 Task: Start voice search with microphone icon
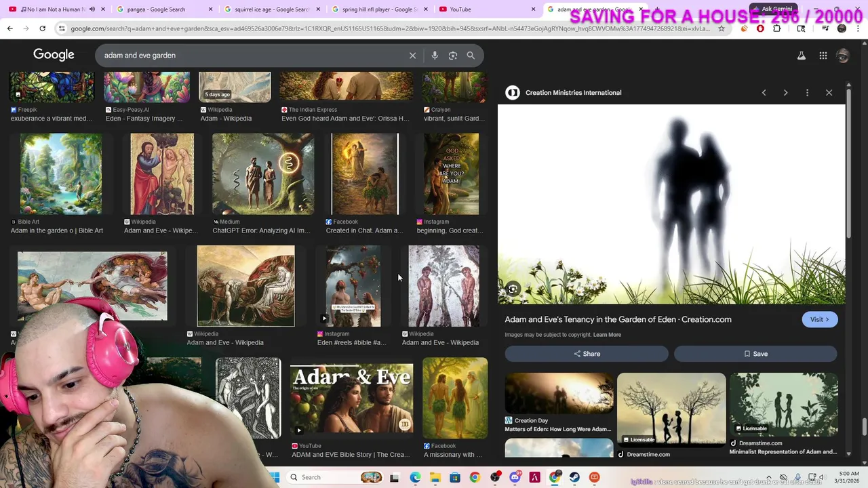click(x=435, y=56)
